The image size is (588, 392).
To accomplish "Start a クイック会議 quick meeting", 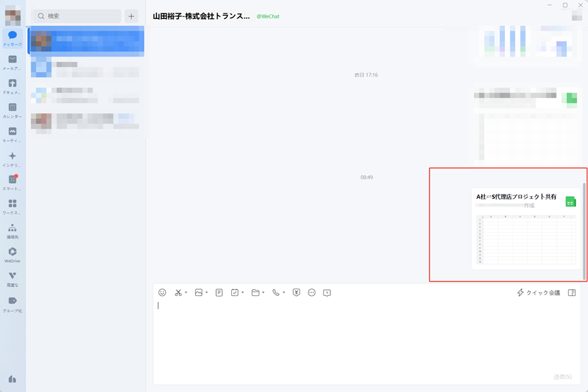I will (538, 293).
